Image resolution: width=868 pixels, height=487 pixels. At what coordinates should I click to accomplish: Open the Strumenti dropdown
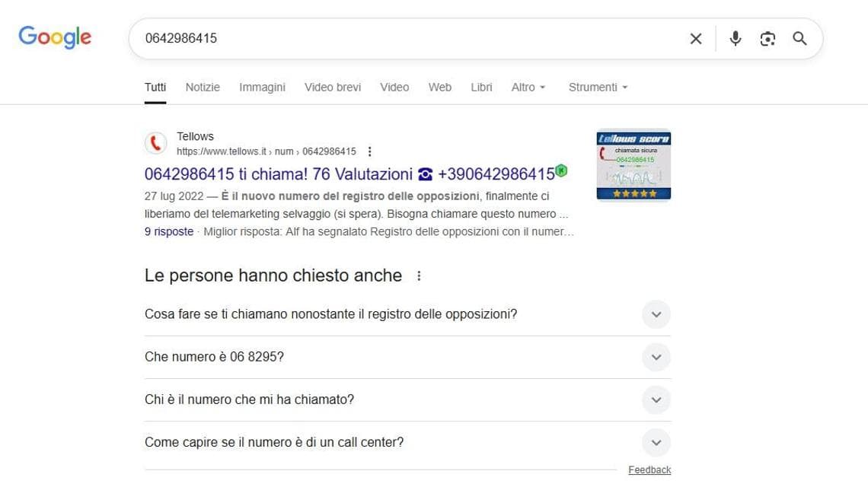click(598, 87)
